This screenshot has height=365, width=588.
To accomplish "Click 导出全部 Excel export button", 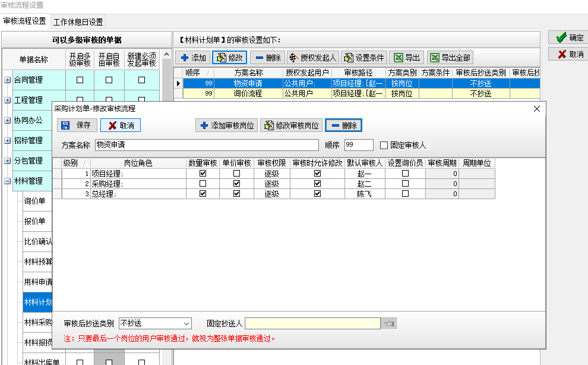I will pos(450,58).
